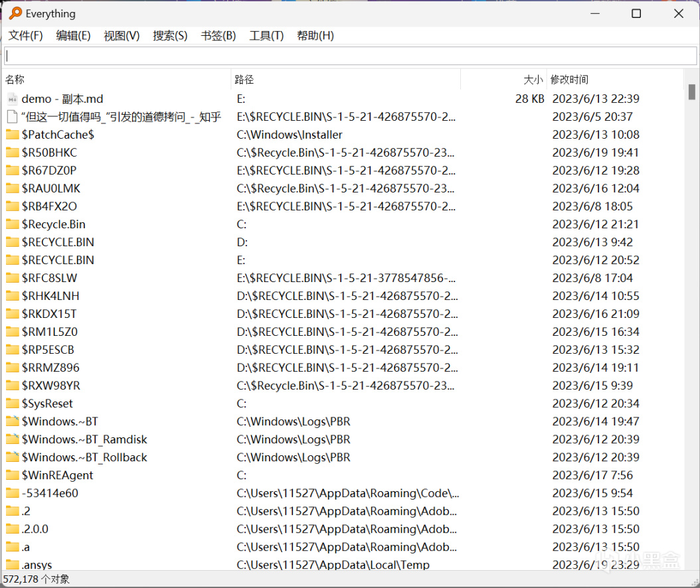Click the date "2023/6/14 10:55"

[596, 296]
